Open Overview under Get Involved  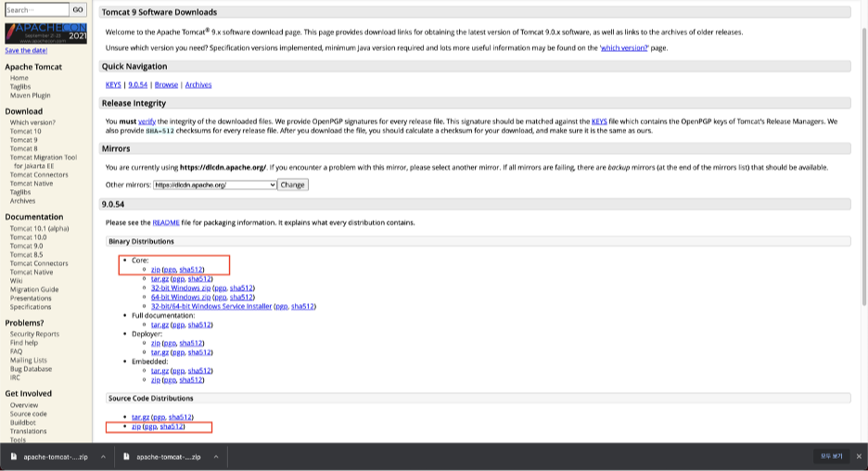click(x=24, y=405)
